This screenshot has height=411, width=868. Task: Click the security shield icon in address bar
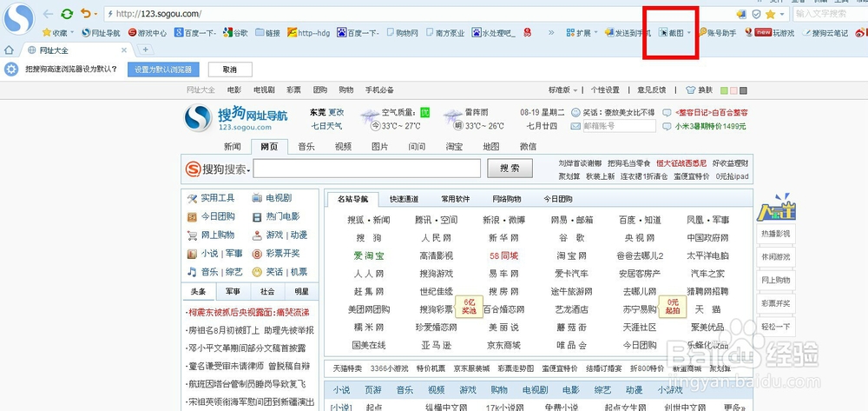pyautogui.click(x=756, y=14)
